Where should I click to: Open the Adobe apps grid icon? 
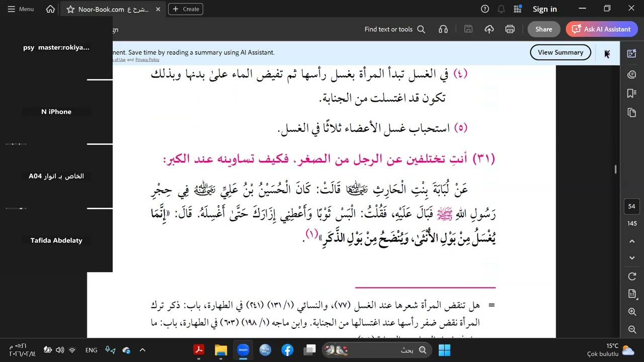[x=517, y=9]
